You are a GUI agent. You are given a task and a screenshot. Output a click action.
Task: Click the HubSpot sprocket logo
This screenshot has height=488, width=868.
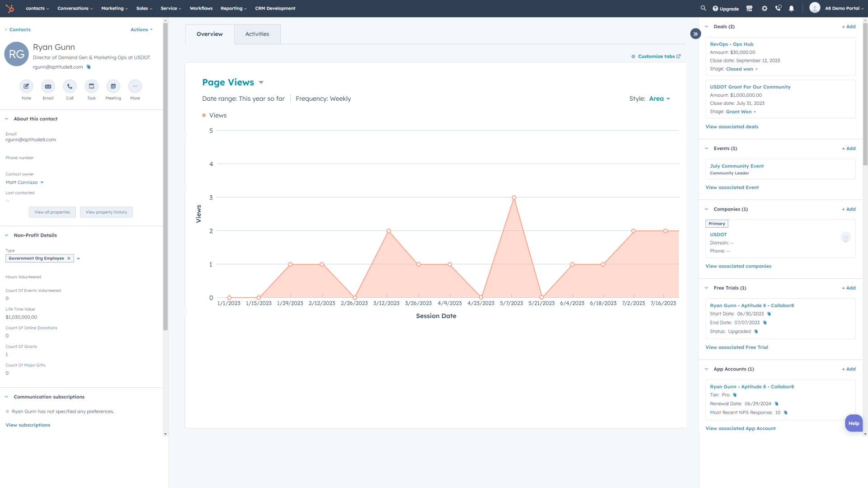pyautogui.click(x=9, y=8)
